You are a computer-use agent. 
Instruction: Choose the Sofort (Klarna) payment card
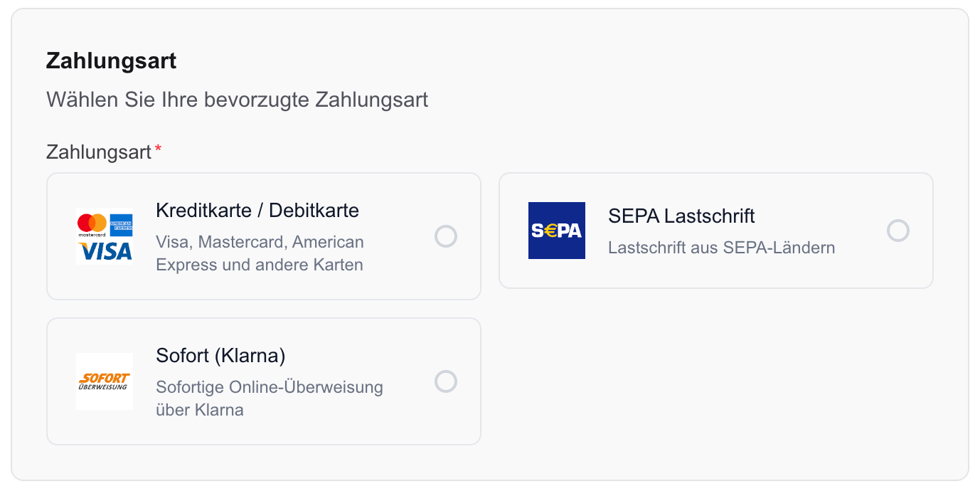point(263,381)
